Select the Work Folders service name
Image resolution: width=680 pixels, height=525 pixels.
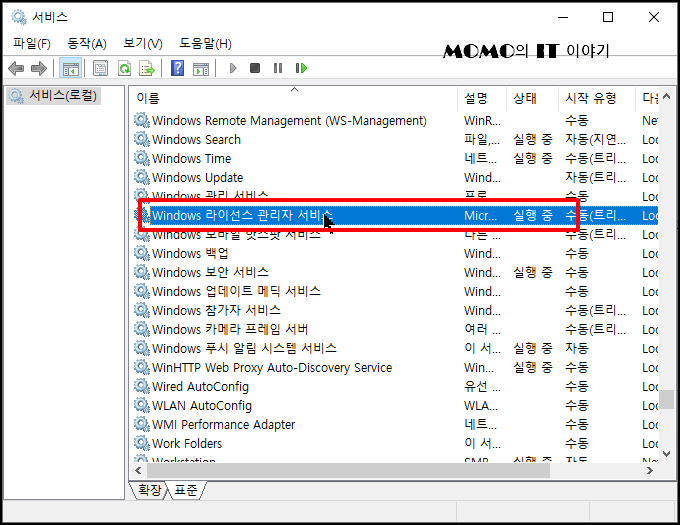click(x=187, y=443)
